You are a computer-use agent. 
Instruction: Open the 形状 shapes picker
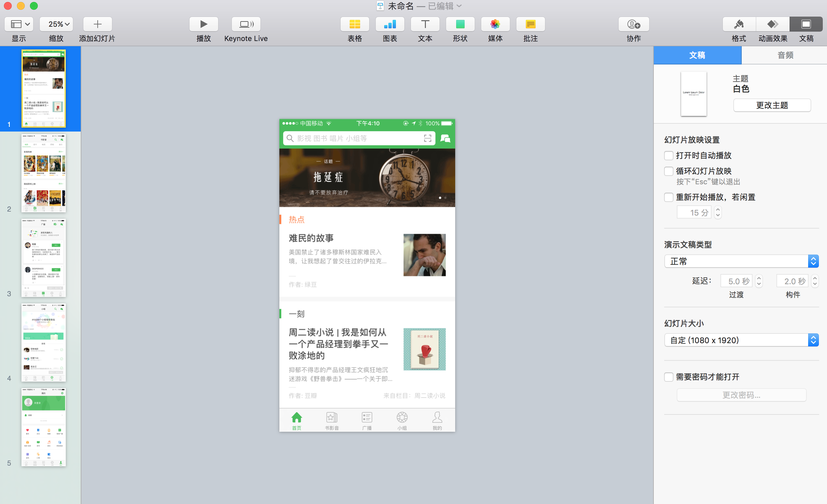(460, 24)
